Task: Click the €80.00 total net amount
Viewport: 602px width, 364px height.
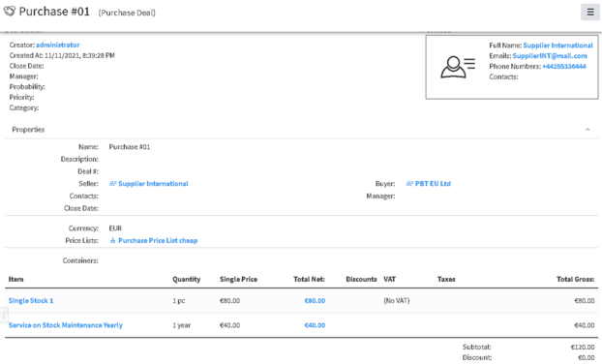Action: click(315, 301)
